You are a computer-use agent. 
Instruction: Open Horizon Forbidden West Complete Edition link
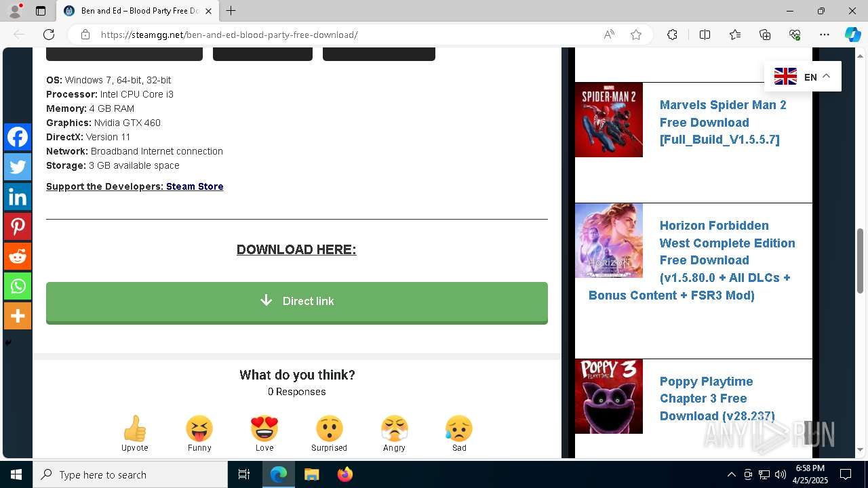pos(692,260)
